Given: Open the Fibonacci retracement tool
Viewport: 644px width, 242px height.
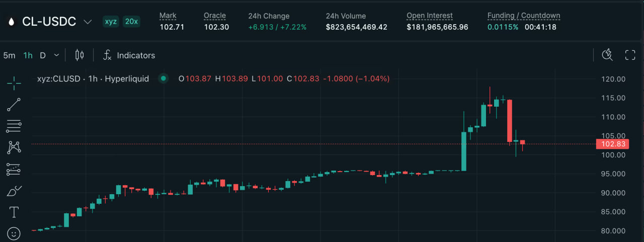Looking at the screenshot, I should [x=14, y=126].
